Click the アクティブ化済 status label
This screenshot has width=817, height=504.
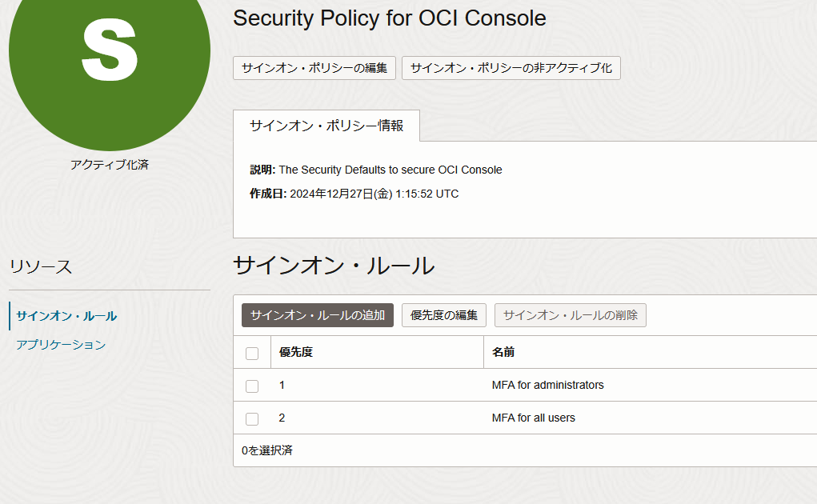coord(110,165)
